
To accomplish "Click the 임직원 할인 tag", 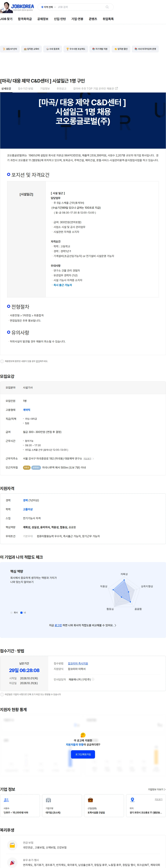I will pos(121,49).
